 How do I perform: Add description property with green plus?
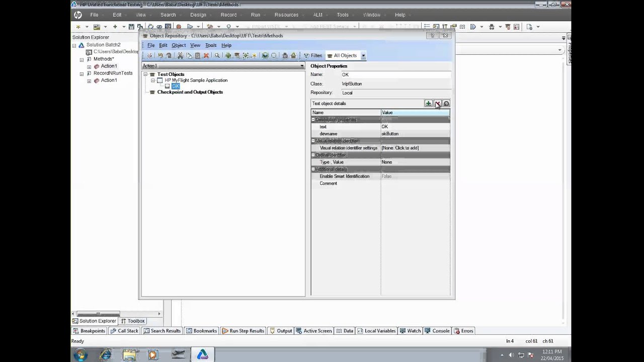coord(428,104)
